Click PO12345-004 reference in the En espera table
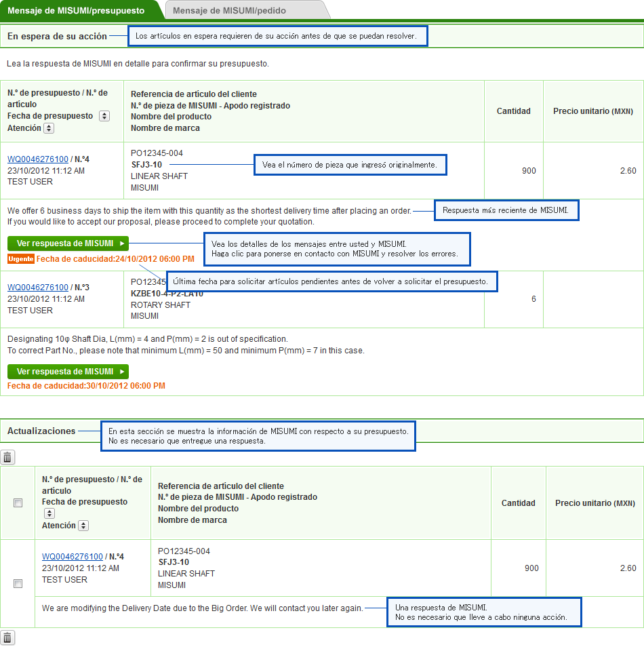The width and height of the screenshot is (644, 647). 157,153
